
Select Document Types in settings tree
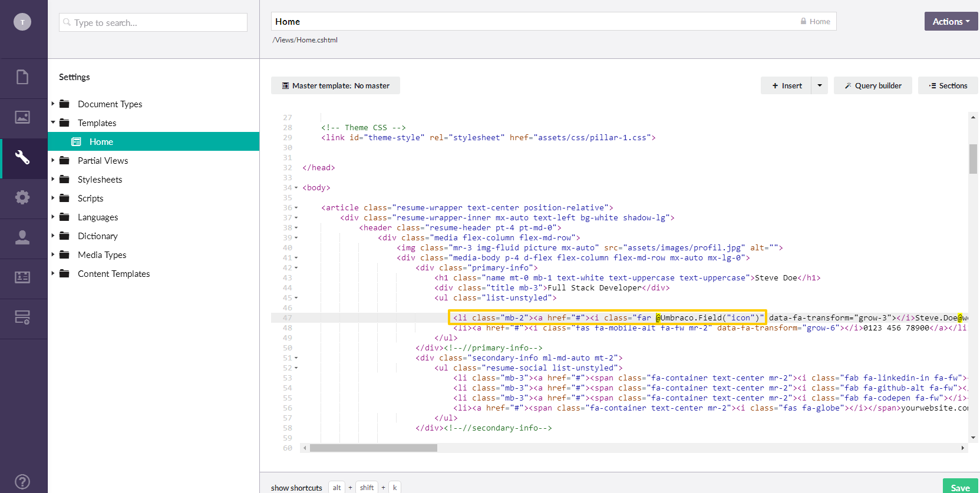[110, 104]
